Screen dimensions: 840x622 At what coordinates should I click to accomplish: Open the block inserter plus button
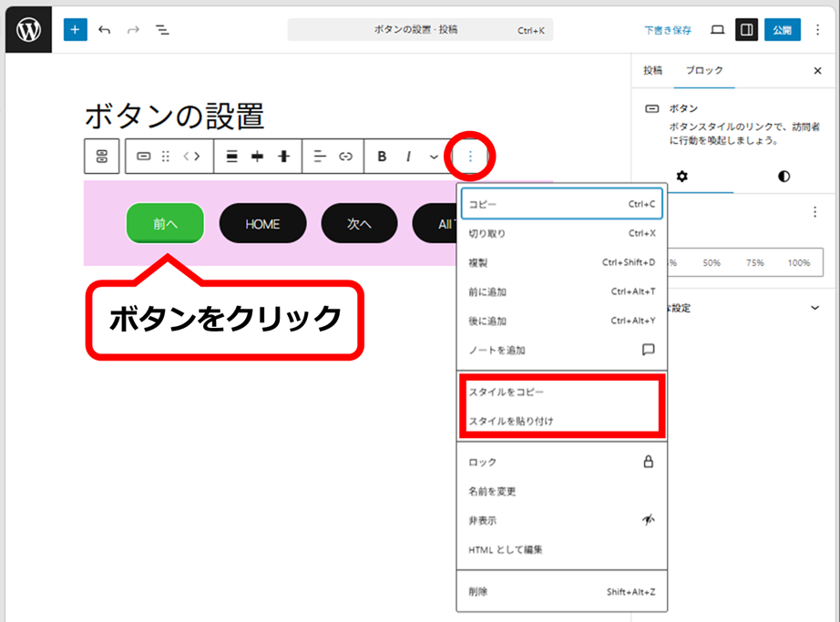coord(75,29)
